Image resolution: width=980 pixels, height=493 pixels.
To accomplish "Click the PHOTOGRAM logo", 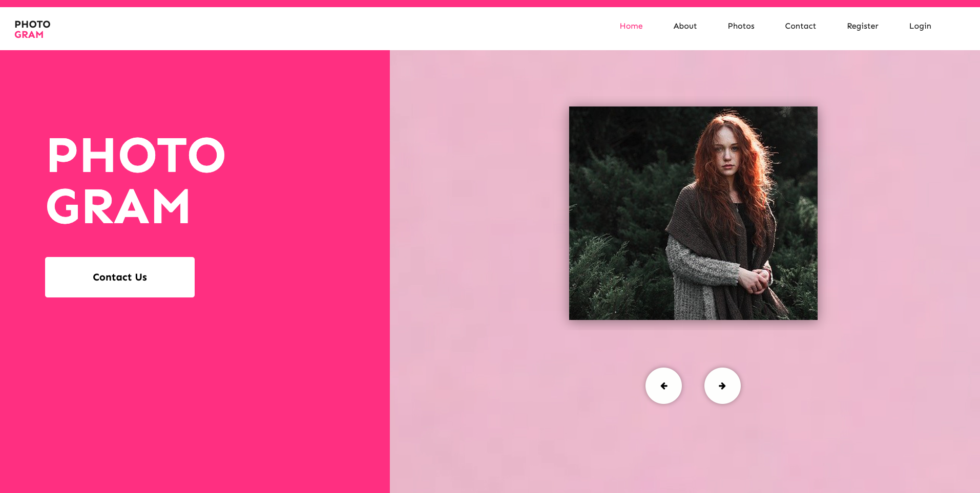I will pyautogui.click(x=31, y=29).
